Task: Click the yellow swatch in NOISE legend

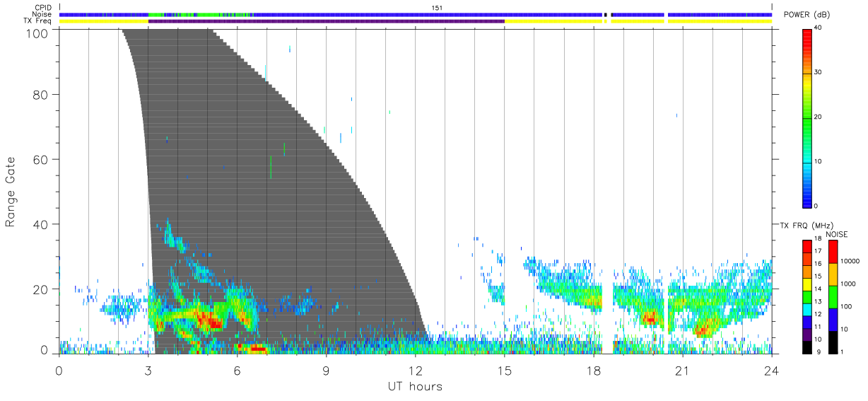Action: 833,274
